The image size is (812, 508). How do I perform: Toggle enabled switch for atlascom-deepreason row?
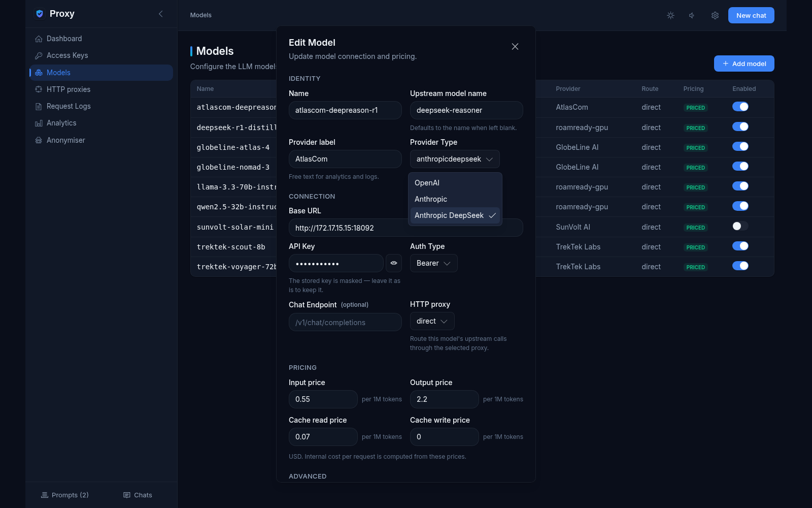coord(740,107)
